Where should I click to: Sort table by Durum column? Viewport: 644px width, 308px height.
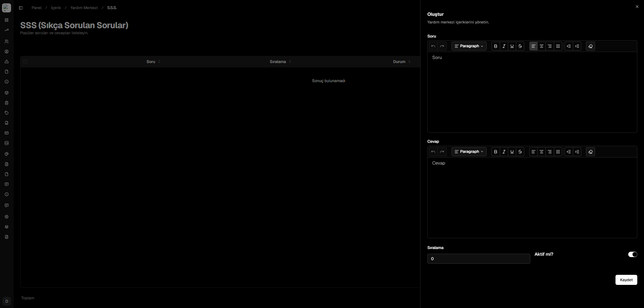pos(402,62)
